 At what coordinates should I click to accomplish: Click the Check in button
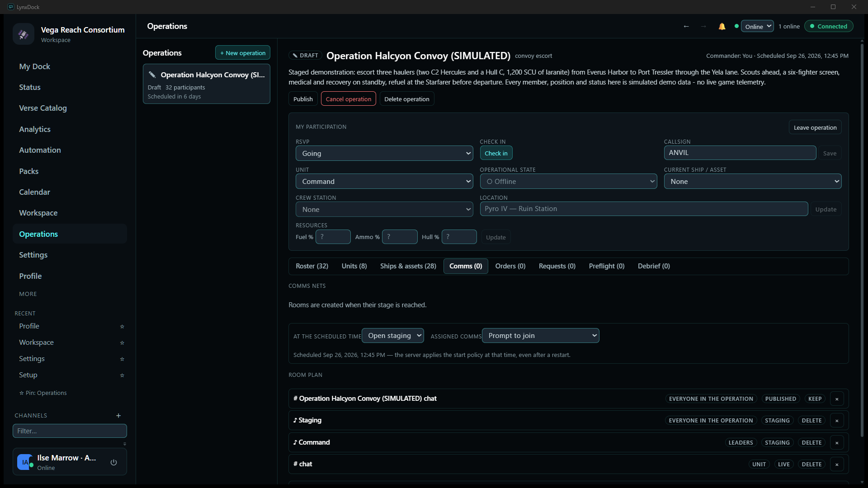pyautogui.click(x=496, y=153)
